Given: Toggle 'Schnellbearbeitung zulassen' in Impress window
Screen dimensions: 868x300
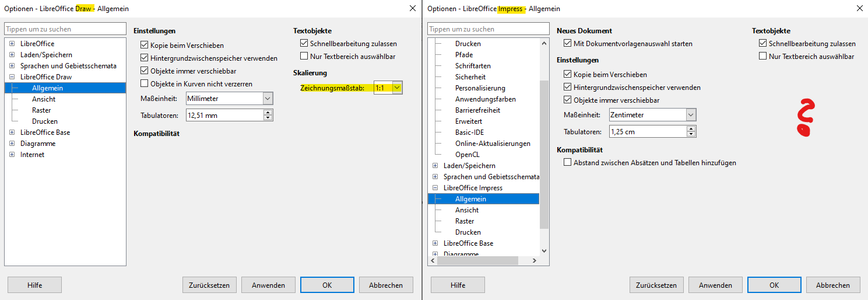Looking at the screenshot, I should pyautogui.click(x=762, y=43).
